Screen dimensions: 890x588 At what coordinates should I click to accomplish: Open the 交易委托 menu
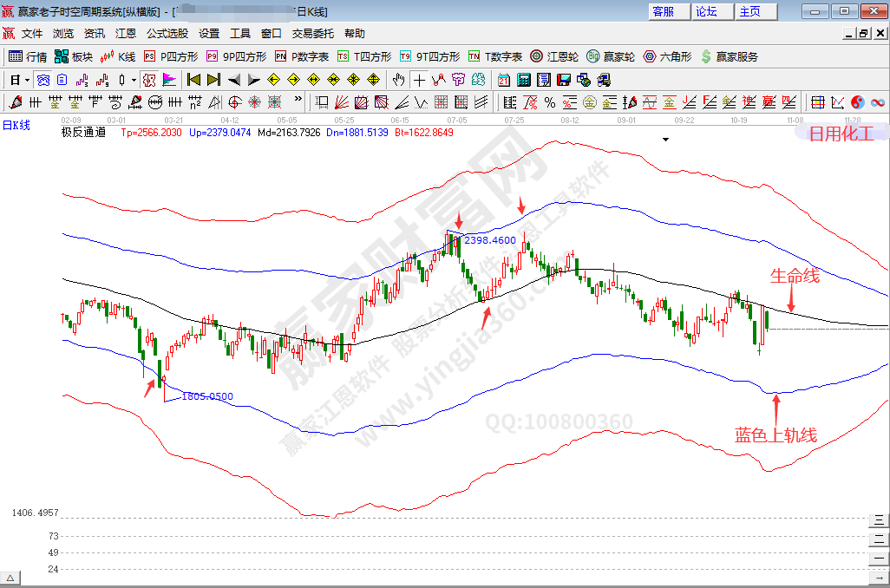point(312,34)
